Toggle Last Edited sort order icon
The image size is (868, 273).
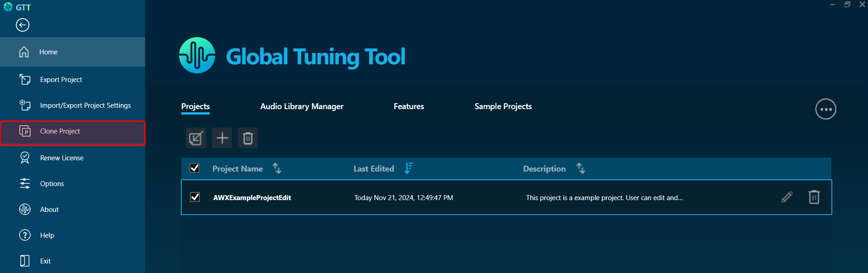coord(409,168)
